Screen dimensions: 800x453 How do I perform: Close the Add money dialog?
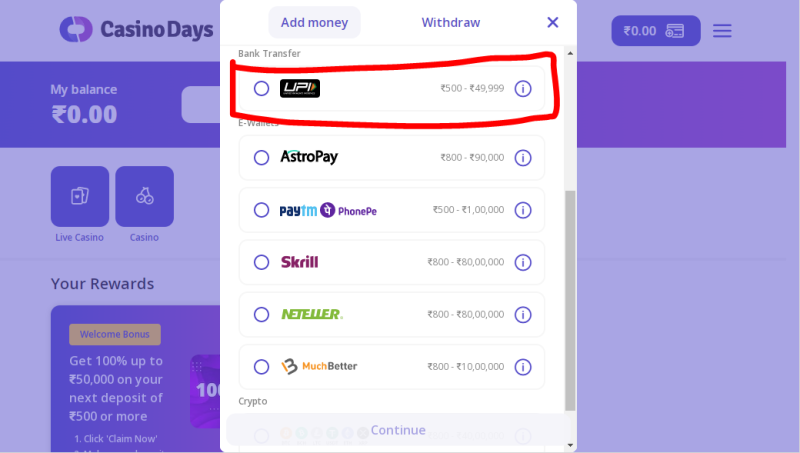coord(553,22)
